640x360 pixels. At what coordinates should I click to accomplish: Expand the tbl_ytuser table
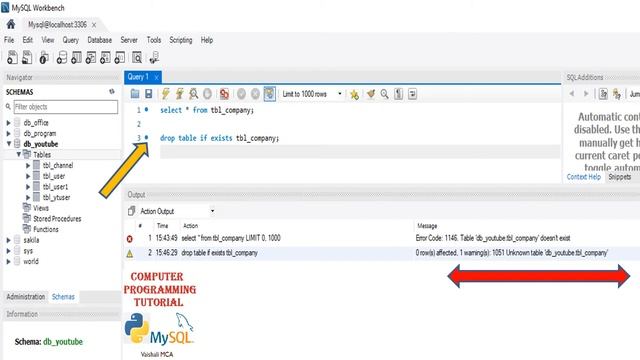pyautogui.click(x=28, y=197)
